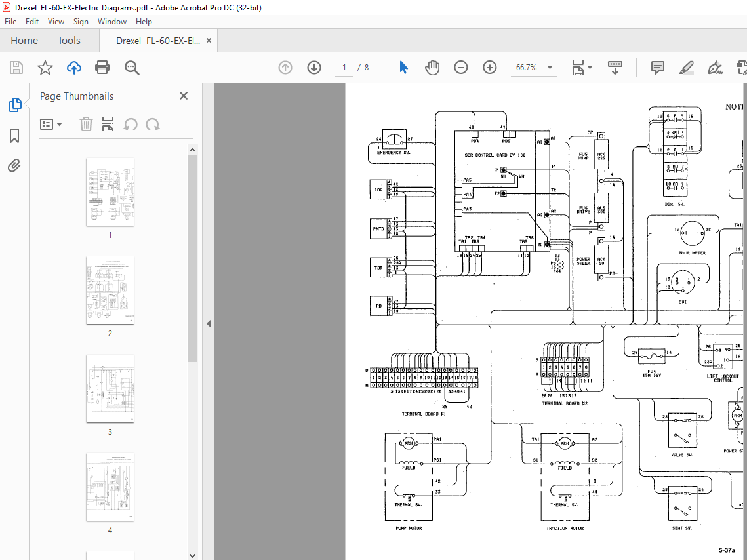Select page 4 thumbnail
The width and height of the screenshot is (747, 560).
pyautogui.click(x=110, y=487)
